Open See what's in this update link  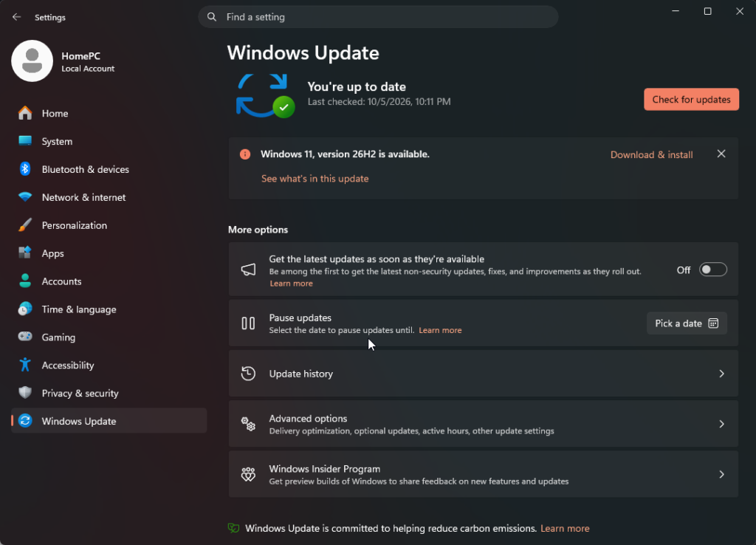315,179
